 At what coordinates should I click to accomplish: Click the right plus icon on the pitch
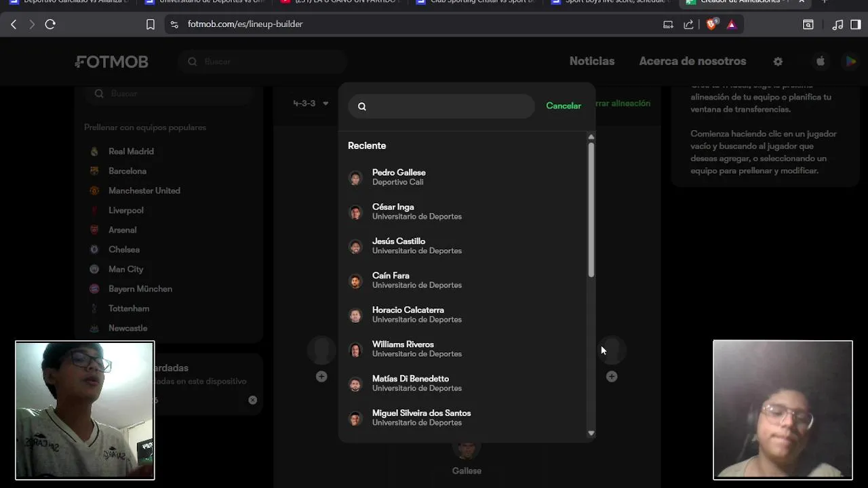[612, 376]
